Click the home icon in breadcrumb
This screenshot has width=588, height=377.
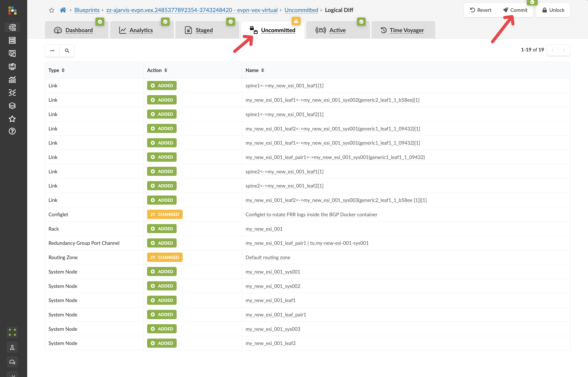tap(63, 10)
